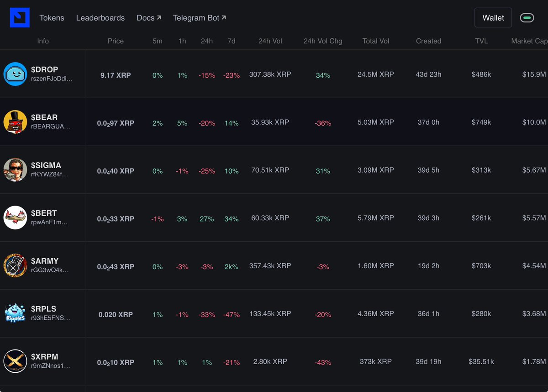
Task: Sort by the Price column header
Action: [x=116, y=41]
